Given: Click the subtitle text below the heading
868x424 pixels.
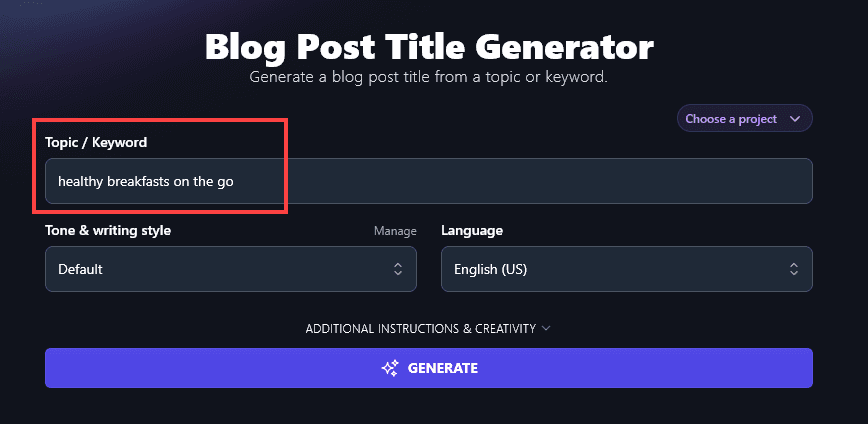Looking at the screenshot, I should pyautogui.click(x=428, y=77).
